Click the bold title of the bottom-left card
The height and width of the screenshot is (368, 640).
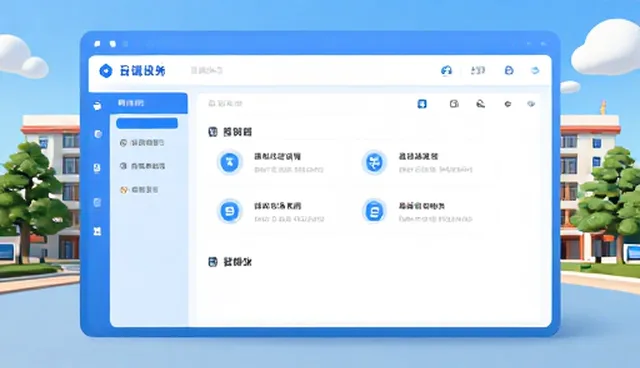pos(278,206)
